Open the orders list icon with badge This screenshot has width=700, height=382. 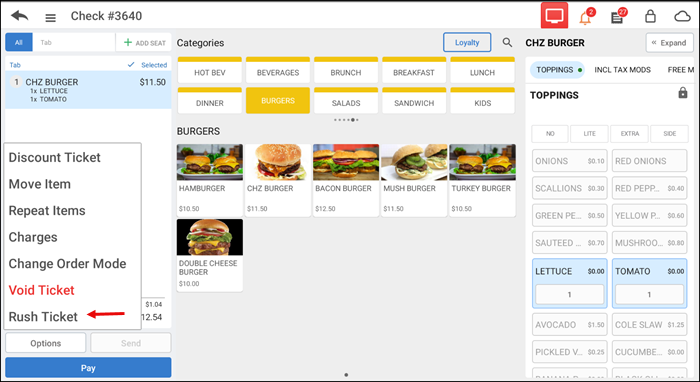click(618, 17)
